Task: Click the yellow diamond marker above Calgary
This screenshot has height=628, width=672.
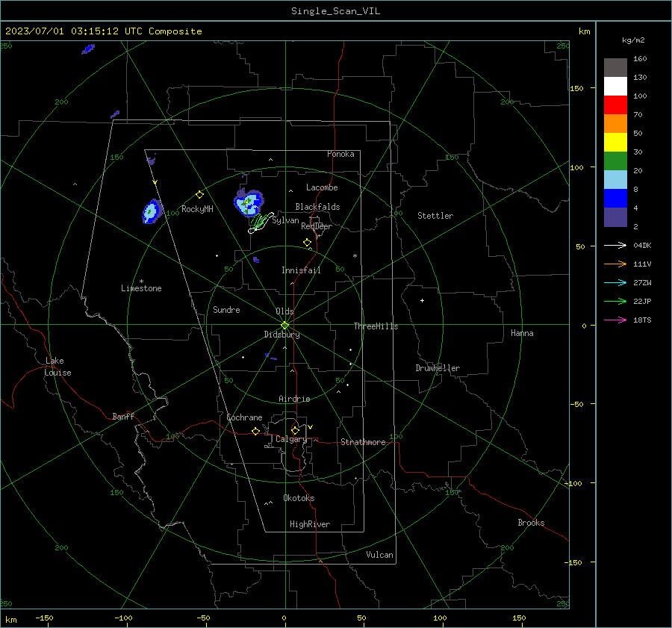Action: (295, 430)
